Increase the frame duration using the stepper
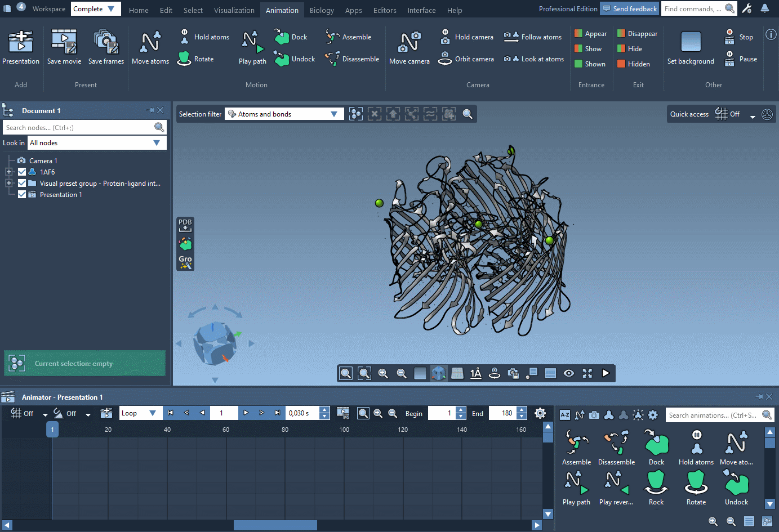The width and height of the screenshot is (779, 532). click(324, 410)
